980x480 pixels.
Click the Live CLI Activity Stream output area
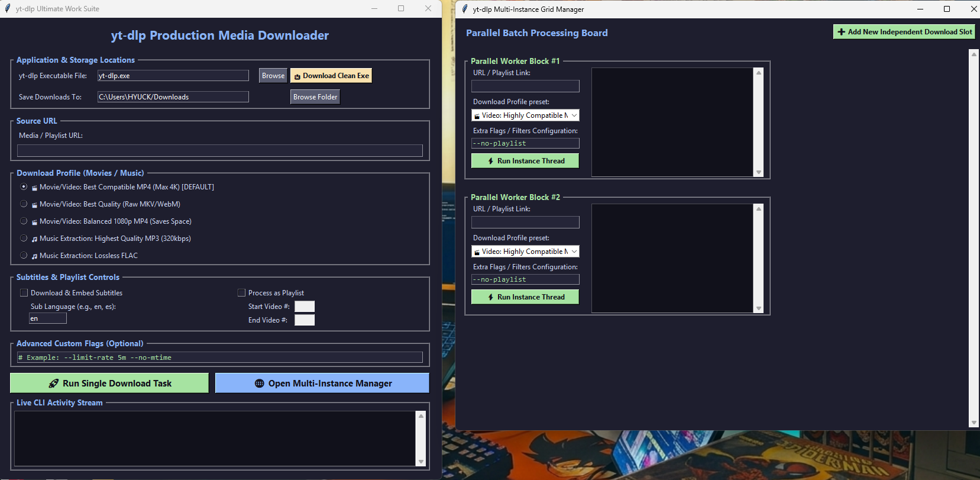click(215, 439)
